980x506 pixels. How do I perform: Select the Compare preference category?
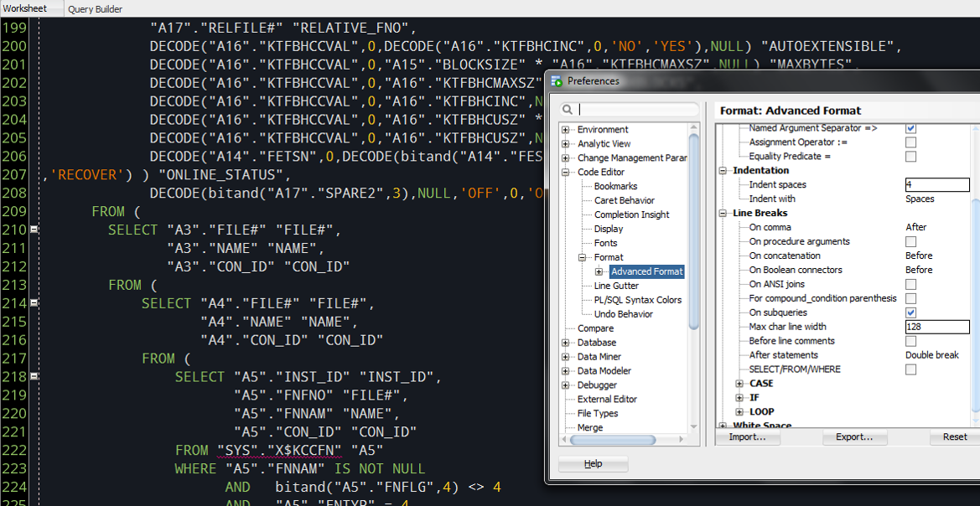coord(595,328)
